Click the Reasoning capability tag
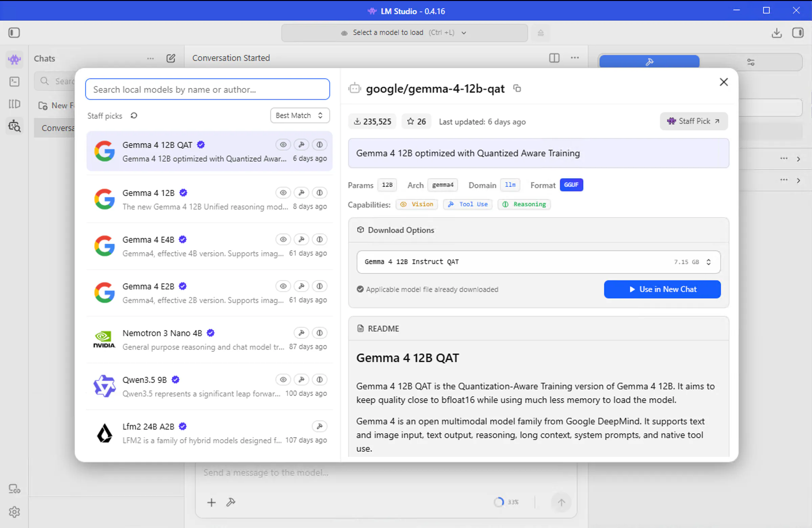Image resolution: width=812 pixels, height=528 pixels. (x=524, y=204)
